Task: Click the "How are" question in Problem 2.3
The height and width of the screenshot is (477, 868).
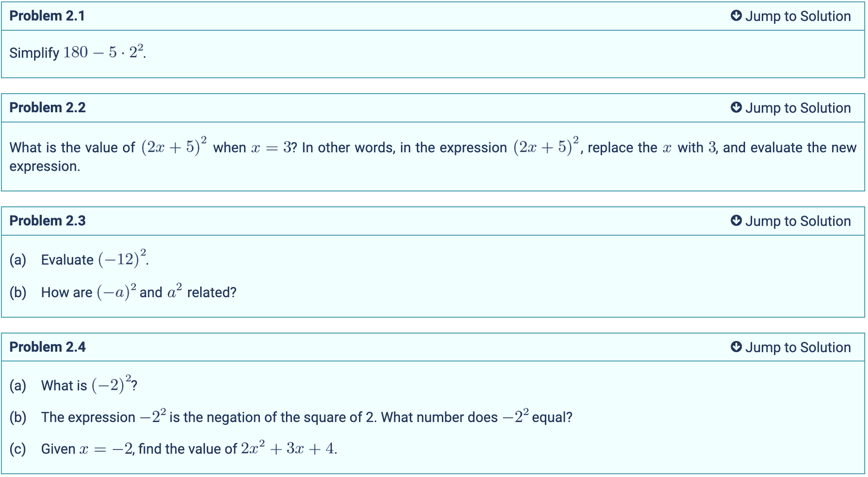Action: click(67, 293)
